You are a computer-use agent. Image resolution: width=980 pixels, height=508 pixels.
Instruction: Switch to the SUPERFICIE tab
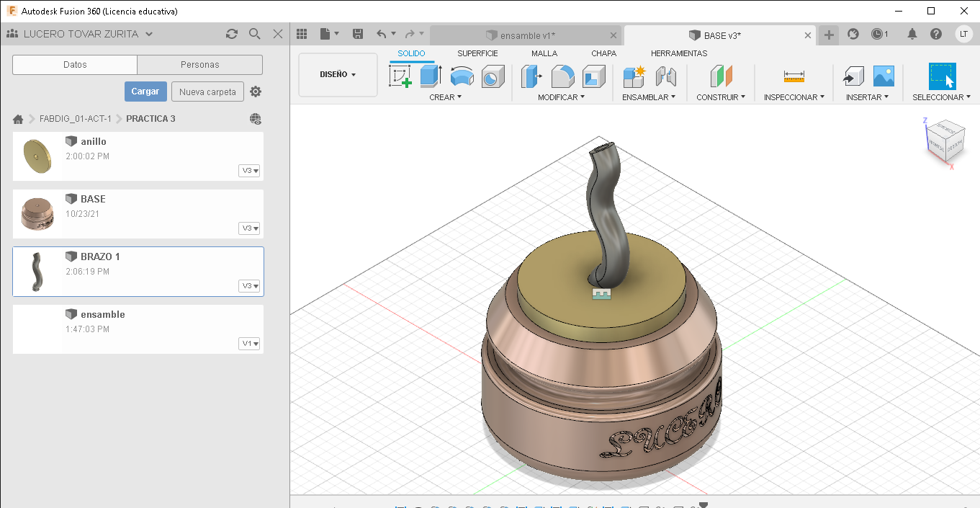477,53
